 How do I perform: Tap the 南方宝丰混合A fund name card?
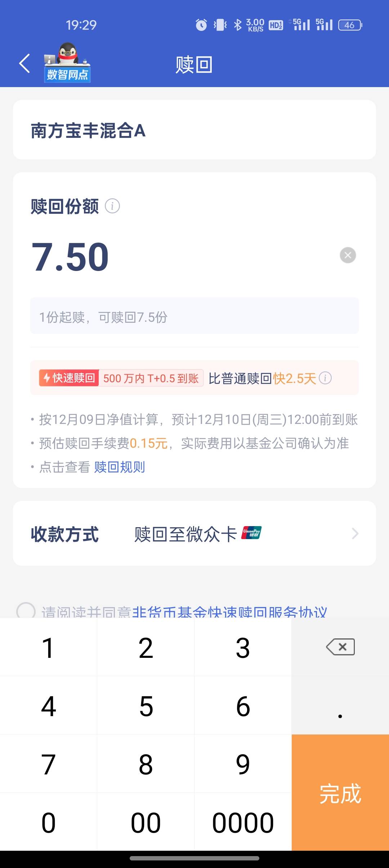pos(194,130)
